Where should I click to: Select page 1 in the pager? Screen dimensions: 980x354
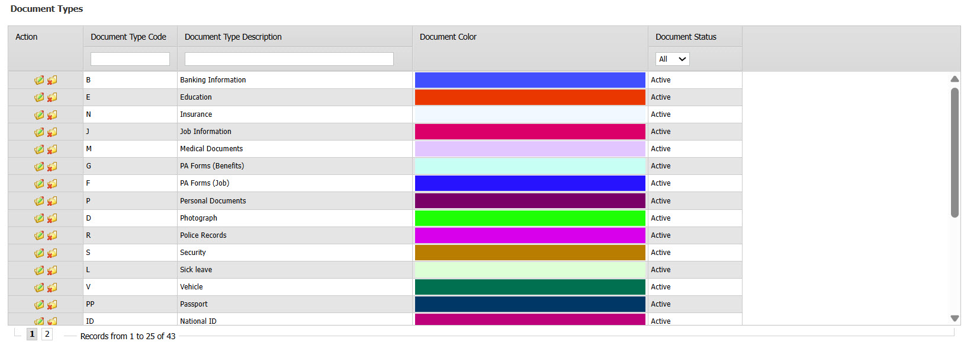pos(32,334)
